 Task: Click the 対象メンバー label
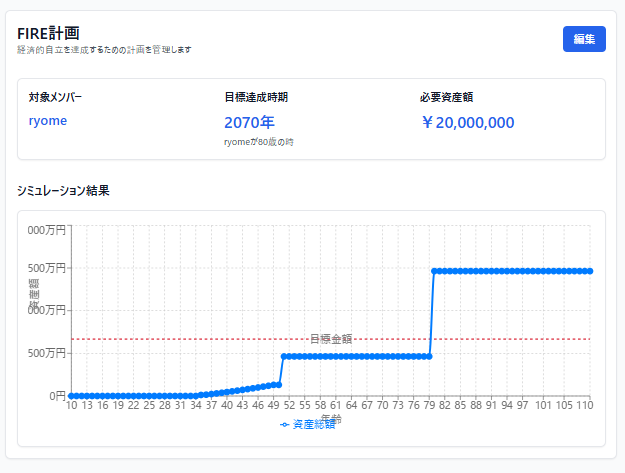pos(55,97)
